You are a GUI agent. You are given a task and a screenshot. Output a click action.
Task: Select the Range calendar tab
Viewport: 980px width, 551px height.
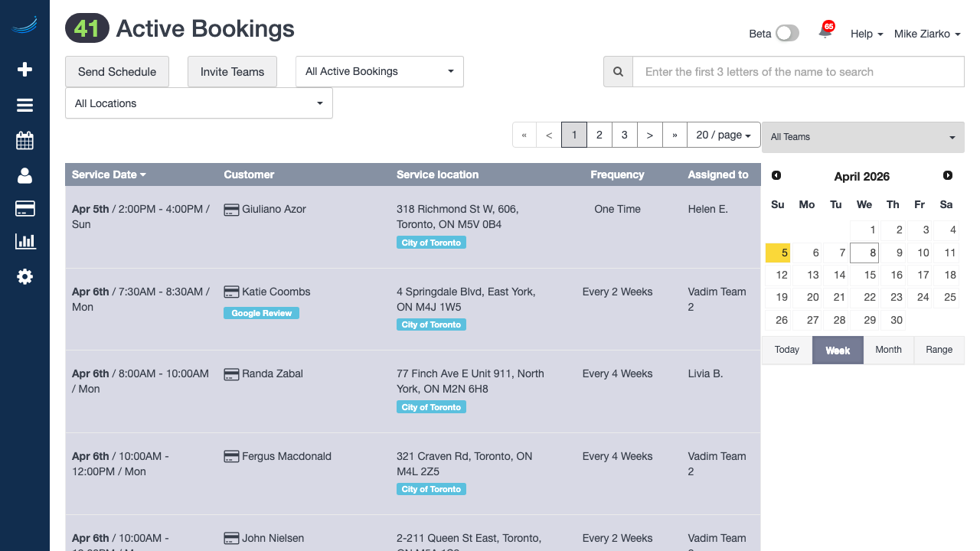[x=939, y=350]
